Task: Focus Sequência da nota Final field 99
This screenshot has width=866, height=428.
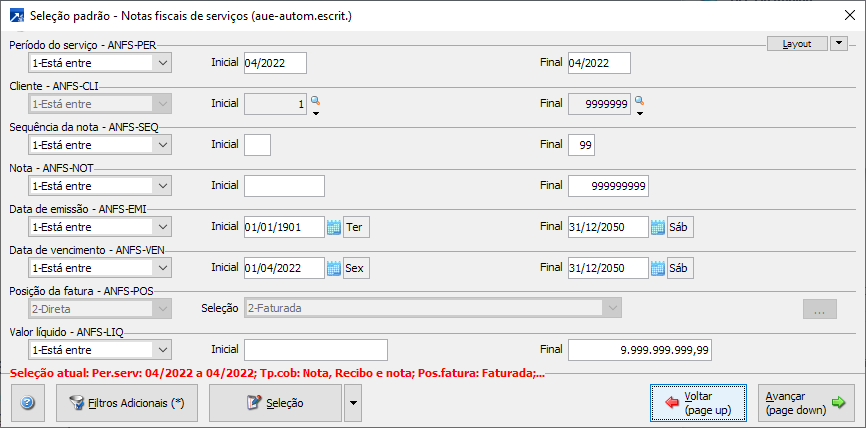Action: click(x=581, y=145)
